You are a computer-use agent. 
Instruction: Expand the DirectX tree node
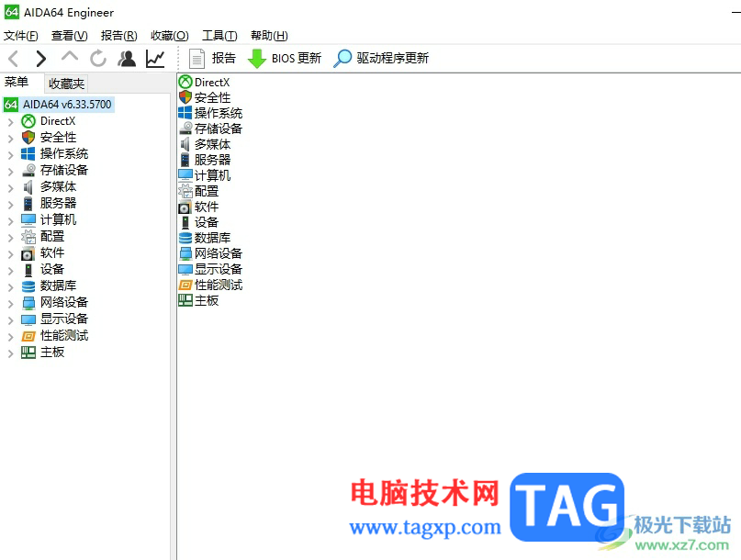[x=10, y=122]
